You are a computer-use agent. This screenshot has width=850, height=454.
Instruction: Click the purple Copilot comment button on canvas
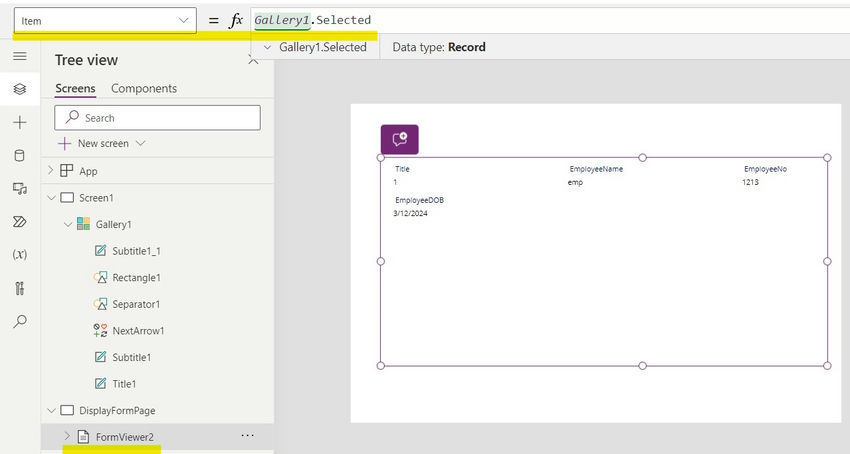pyautogui.click(x=400, y=139)
